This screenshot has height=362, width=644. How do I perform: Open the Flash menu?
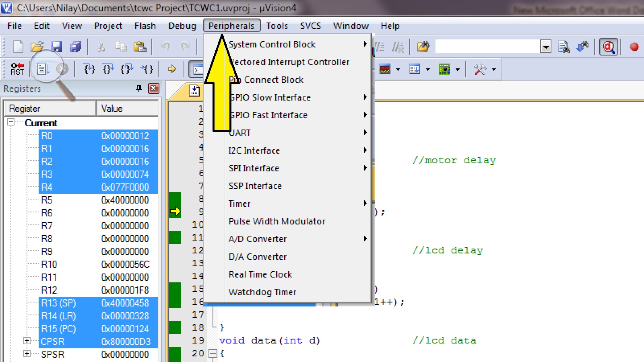point(145,26)
